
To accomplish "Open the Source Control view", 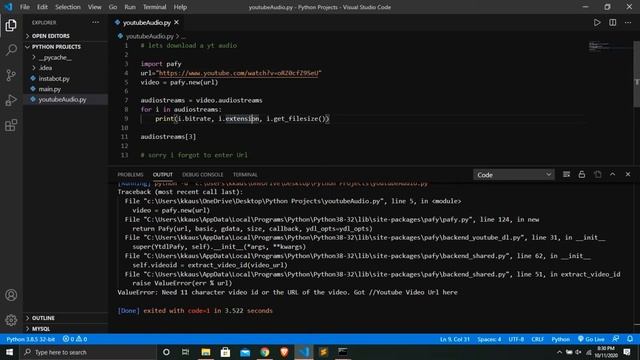I will click(11, 75).
